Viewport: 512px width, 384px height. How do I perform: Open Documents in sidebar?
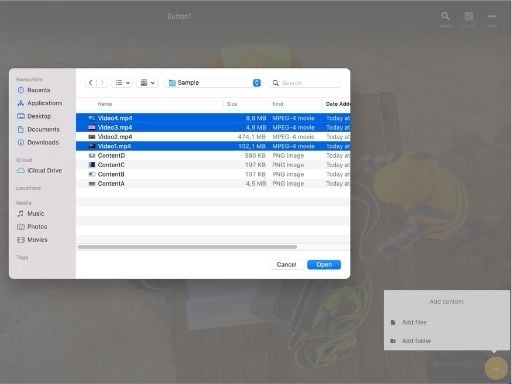click(x=39, y=129)
